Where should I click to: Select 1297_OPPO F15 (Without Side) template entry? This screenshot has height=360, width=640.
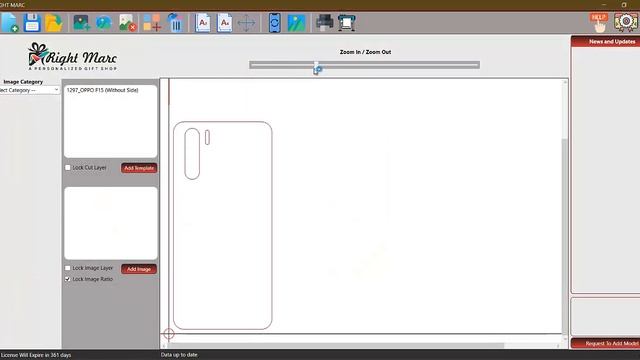(102, 90)
